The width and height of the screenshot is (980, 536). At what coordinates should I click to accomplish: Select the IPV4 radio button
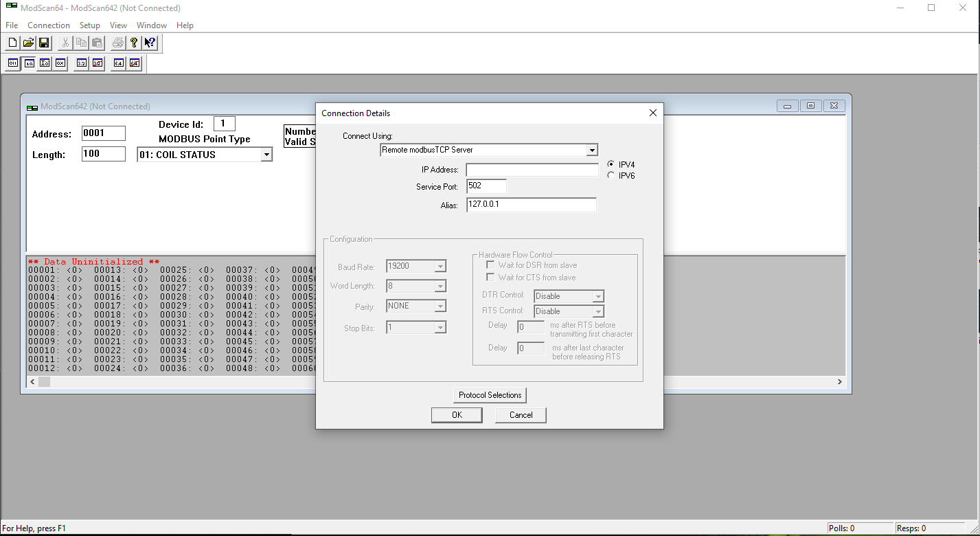pos(611,164)
